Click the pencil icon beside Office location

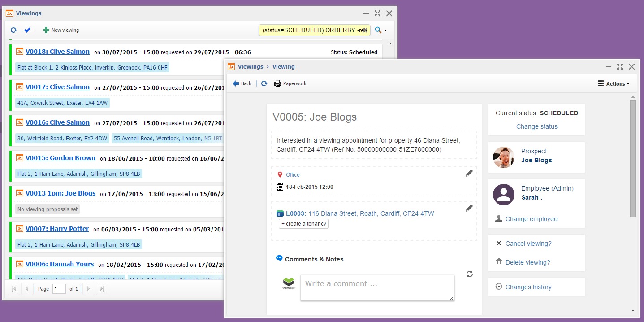[469, 174]
